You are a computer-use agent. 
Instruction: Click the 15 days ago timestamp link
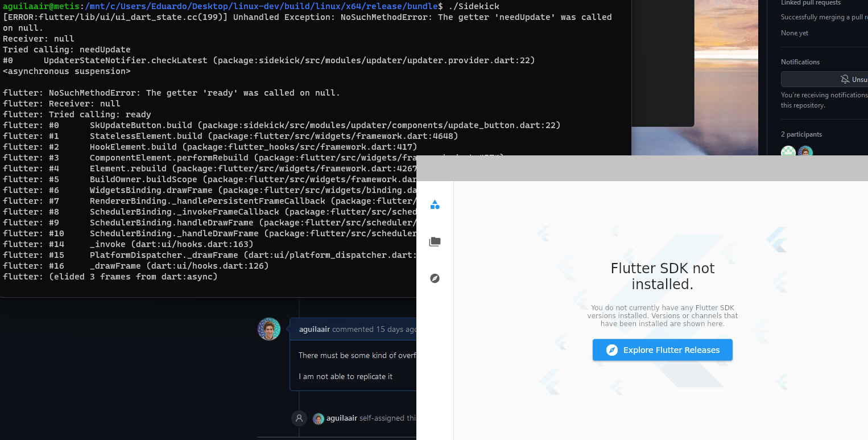(398, 329)
